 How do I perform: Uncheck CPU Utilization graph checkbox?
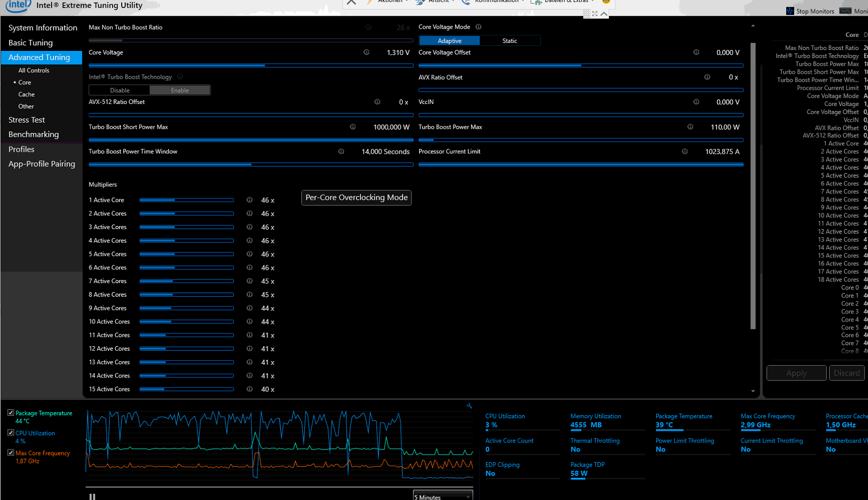click(x=11, y=433)
